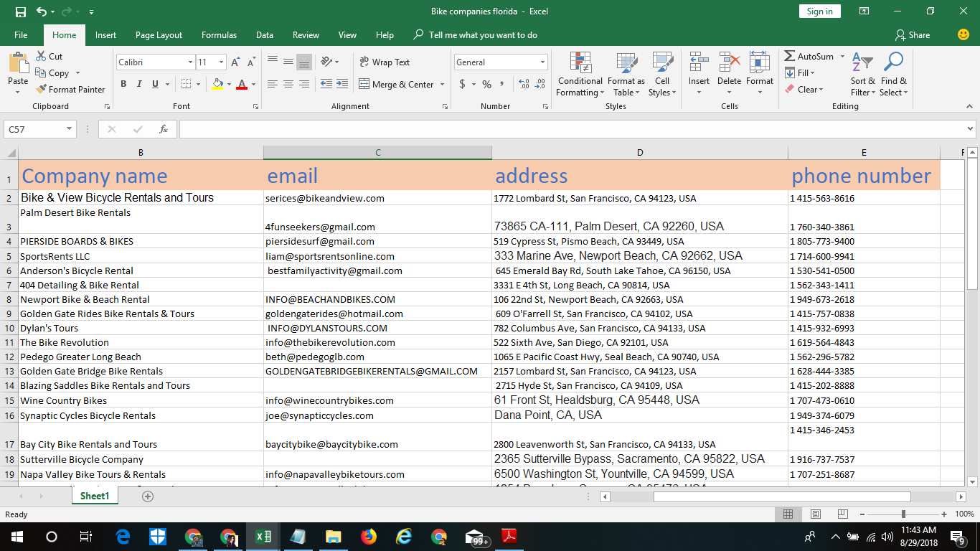Activate the Format Painter tool
The image size is (980, 551).
(x=70, y=89)
